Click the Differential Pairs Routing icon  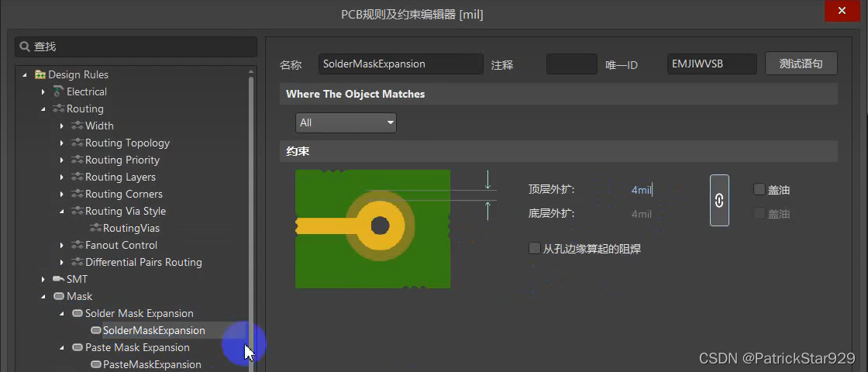[77, 263]
